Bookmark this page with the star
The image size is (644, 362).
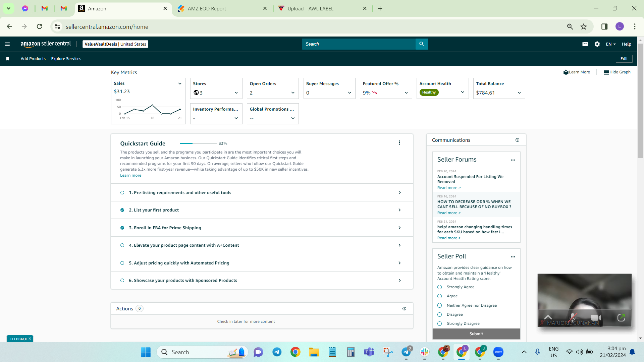point(584,26)
